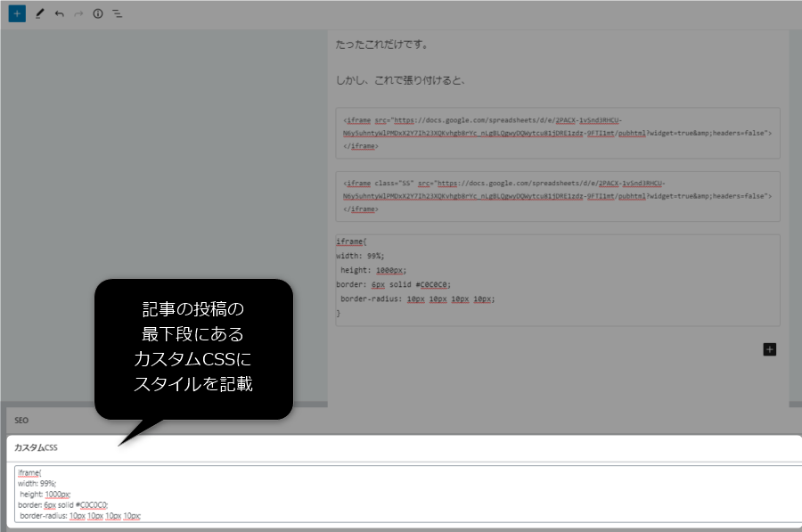Click inside the custom CSS text area
Image resolution: width=802 pixels, height=532 pixels.
408,494
